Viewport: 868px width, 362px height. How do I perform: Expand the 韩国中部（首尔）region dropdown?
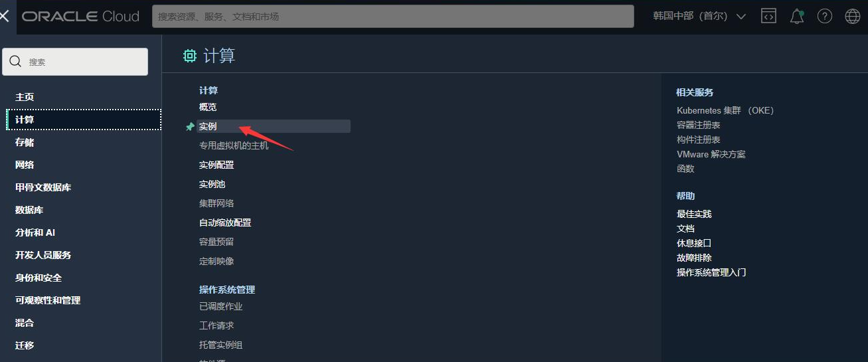pos(699,17)
